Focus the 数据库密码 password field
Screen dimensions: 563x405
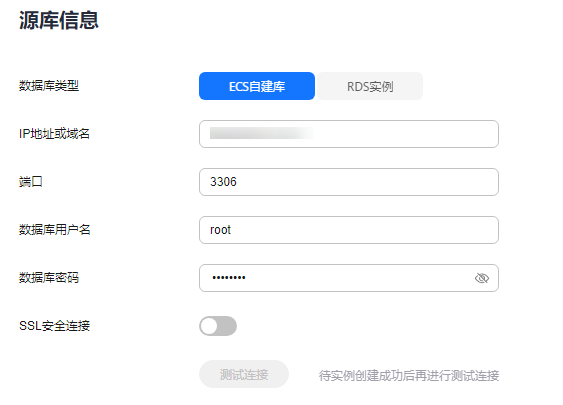point(349,278)
